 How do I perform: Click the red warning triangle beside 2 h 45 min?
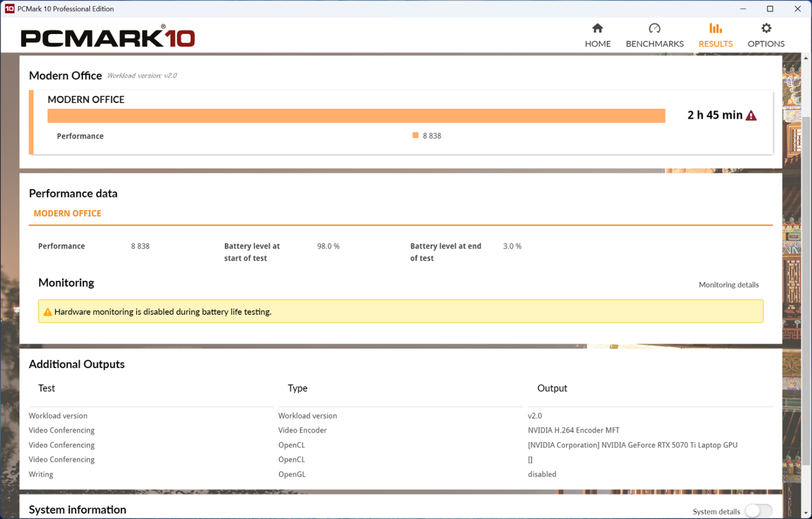click(751, 115)
